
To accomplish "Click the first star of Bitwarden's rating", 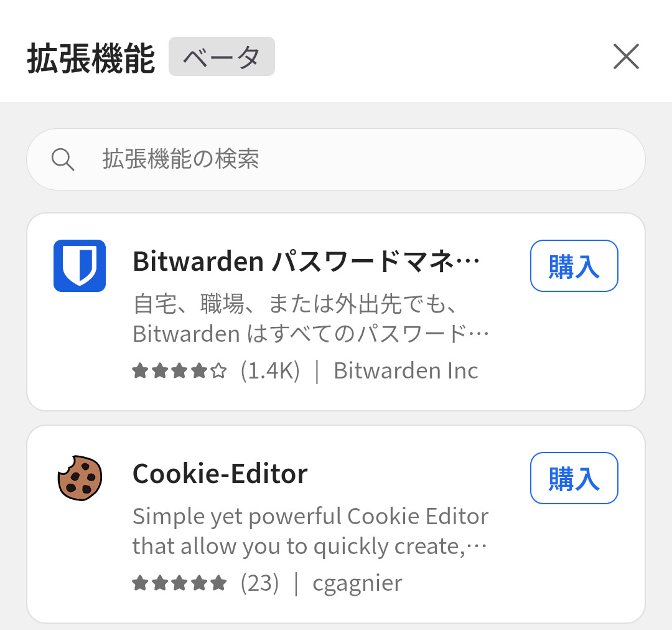I will tap(138, 370).
